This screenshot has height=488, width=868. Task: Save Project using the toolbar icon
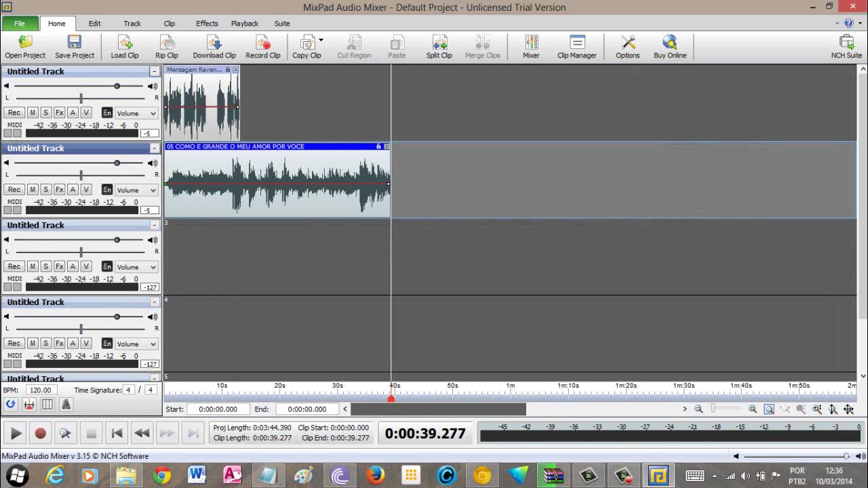pos(75,47)
